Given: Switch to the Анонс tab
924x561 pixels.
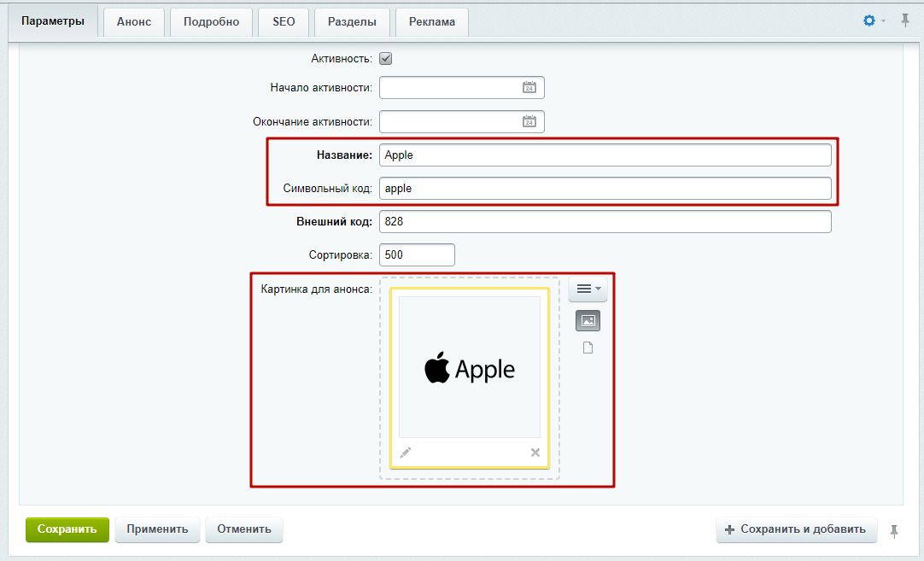Looking at the screenshot, I should tap(134, 22).
